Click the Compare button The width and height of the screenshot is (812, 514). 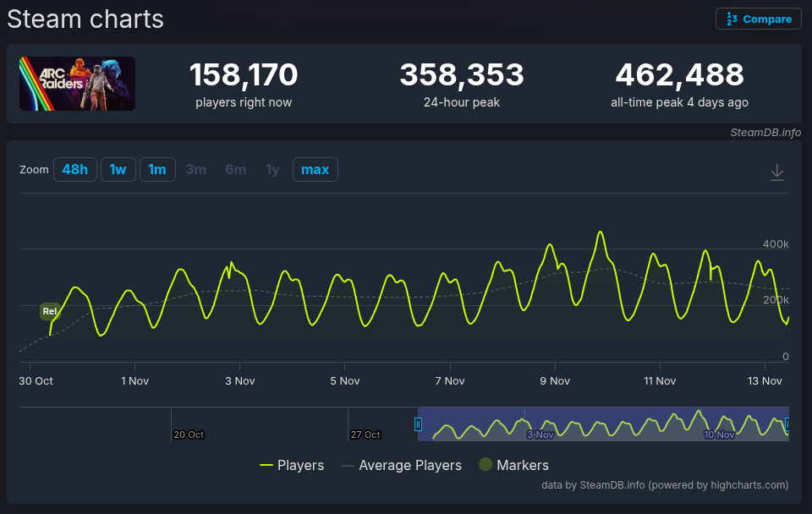(x=758, y=19)
